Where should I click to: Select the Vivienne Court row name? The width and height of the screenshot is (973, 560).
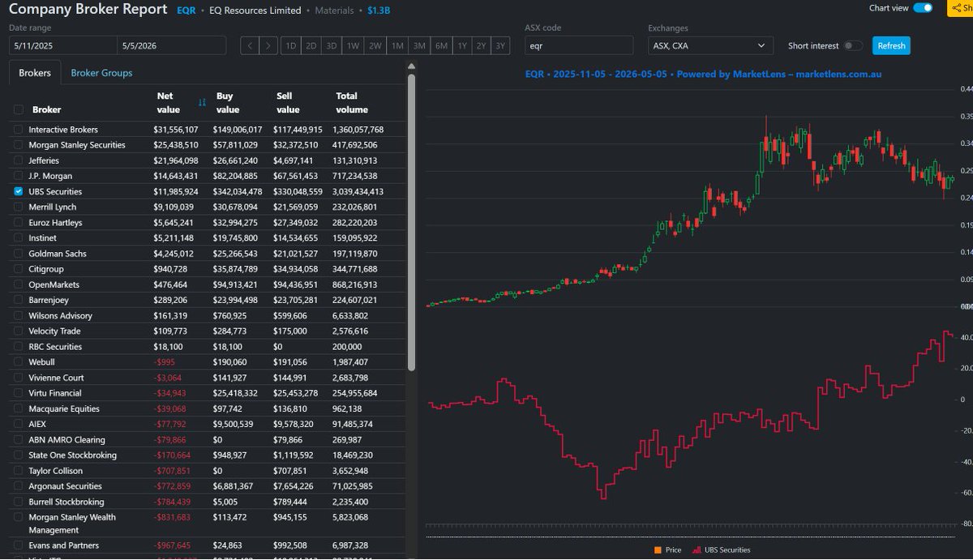tap(56, 378)
